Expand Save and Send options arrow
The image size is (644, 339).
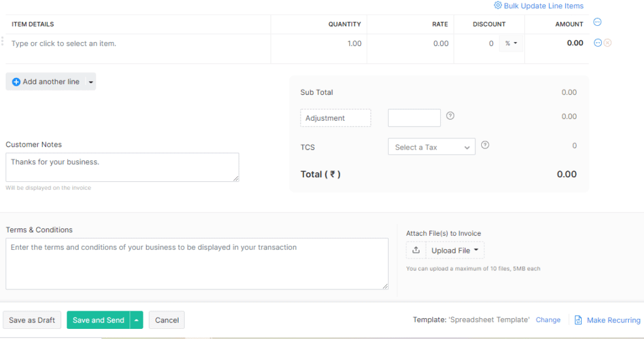136,320
